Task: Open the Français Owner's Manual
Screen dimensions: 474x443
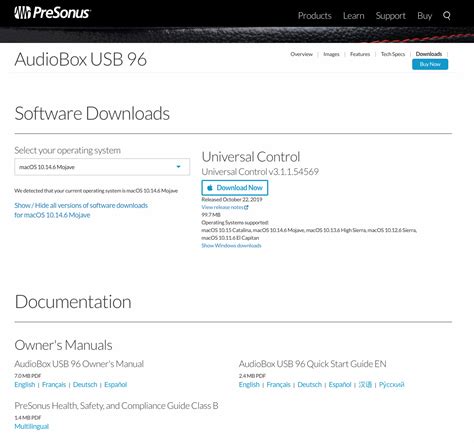Action: click(x=54, y=385)
